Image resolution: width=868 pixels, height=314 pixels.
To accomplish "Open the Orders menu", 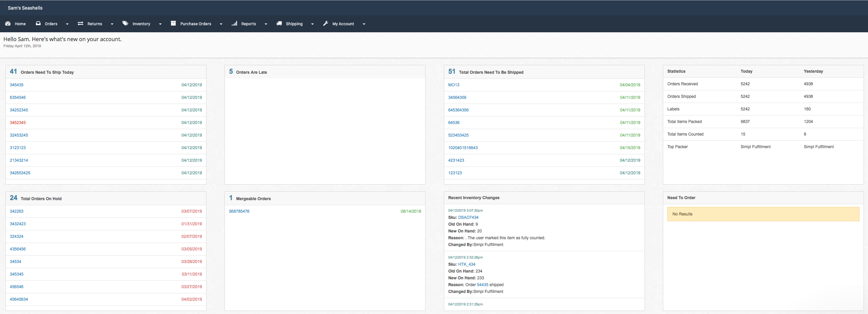I will [x=51, y=24].
